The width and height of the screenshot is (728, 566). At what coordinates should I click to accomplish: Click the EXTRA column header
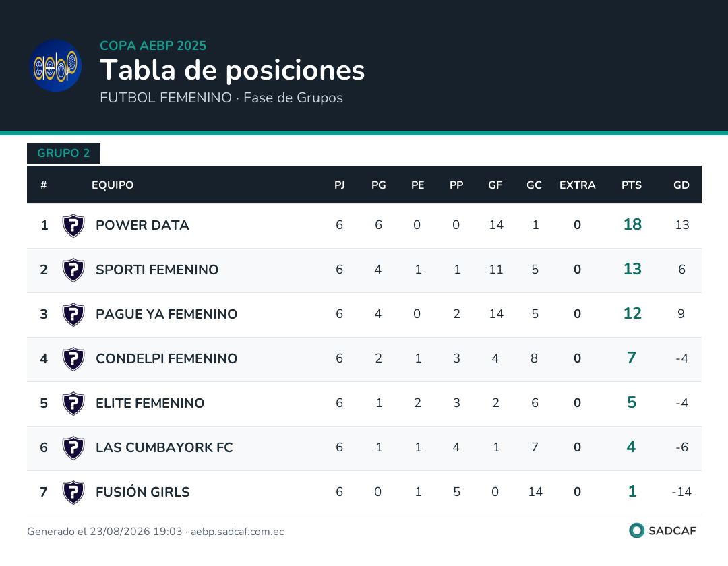[x=577, y=185]
